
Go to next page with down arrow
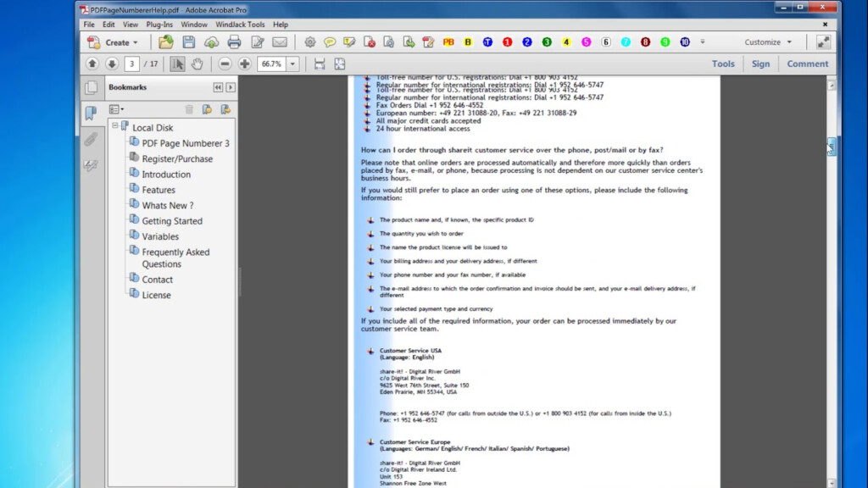coord(112,64)
